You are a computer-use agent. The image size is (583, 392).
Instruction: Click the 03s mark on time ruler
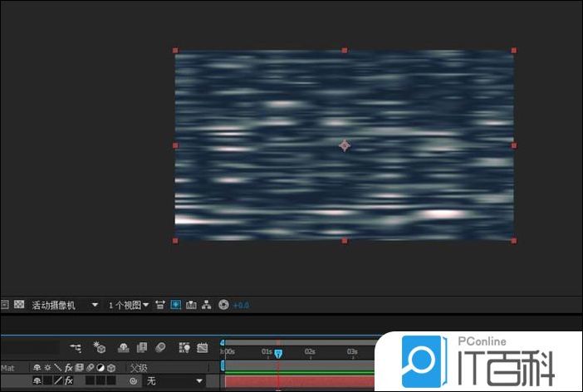coord(352,351)
